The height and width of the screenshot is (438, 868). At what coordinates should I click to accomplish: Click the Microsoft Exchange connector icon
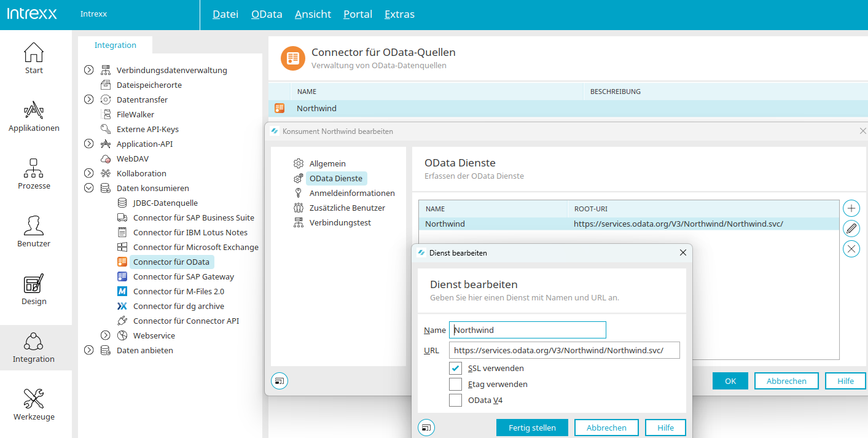coord(122,247)
